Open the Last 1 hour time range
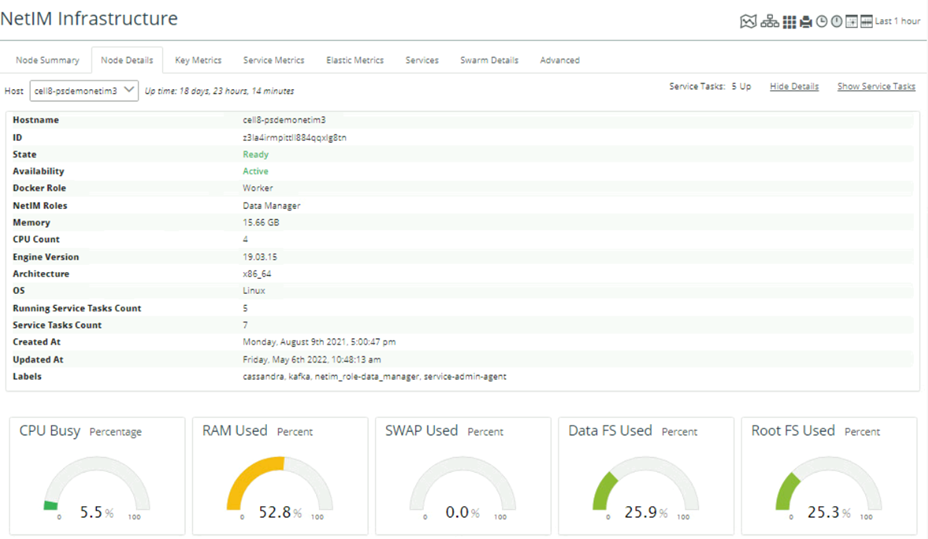The image size is (928, 539). coord(897,21)
